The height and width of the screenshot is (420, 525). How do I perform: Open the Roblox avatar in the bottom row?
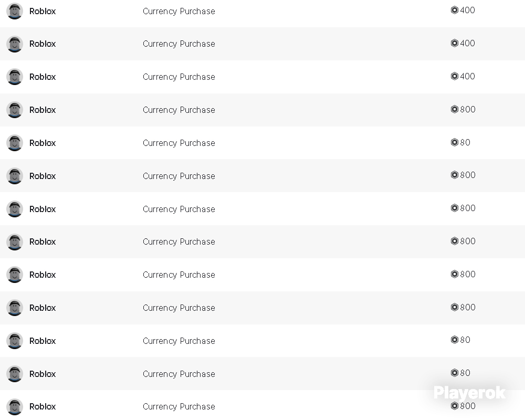15,406
